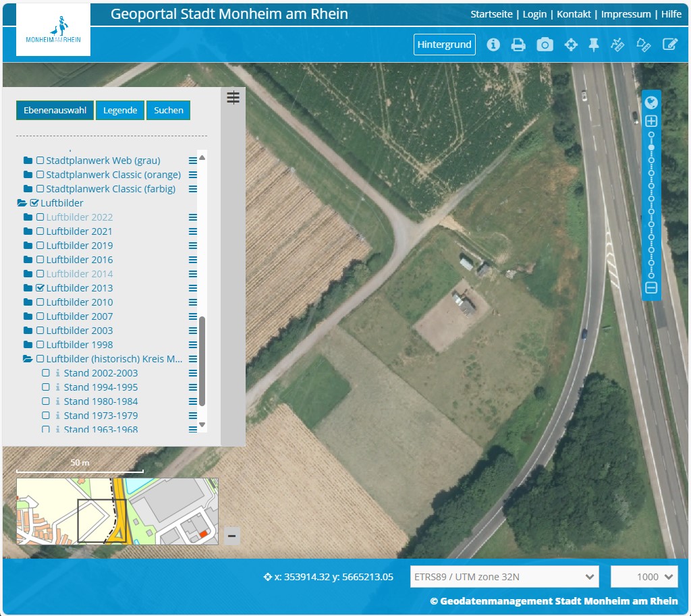
Task: Click inside the overview minimap
Action: 117,511
